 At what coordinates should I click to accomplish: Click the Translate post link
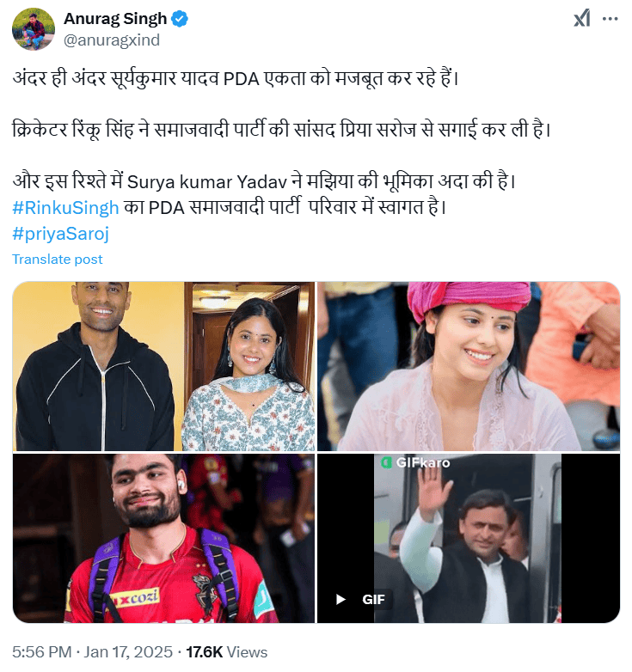pyautogui.click(x=58, y=260)
